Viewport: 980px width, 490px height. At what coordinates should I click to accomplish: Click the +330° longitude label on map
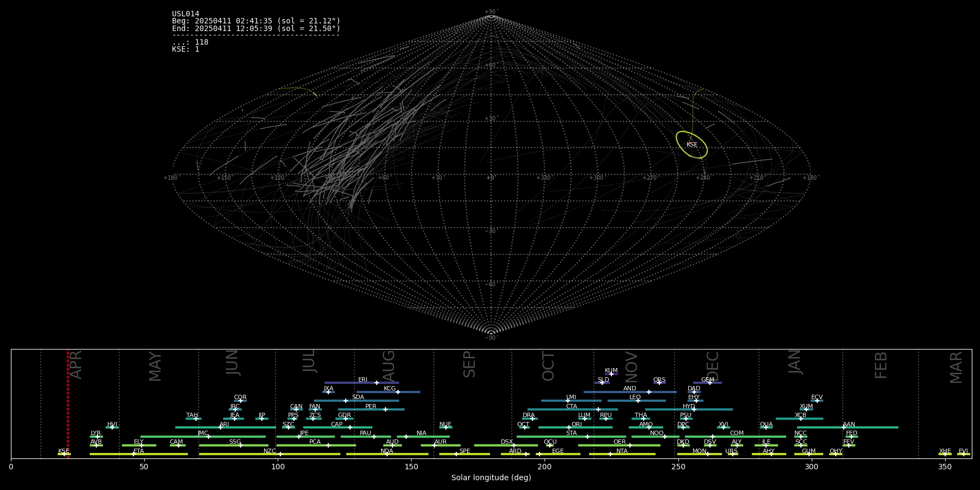click(x=543, y=177)
